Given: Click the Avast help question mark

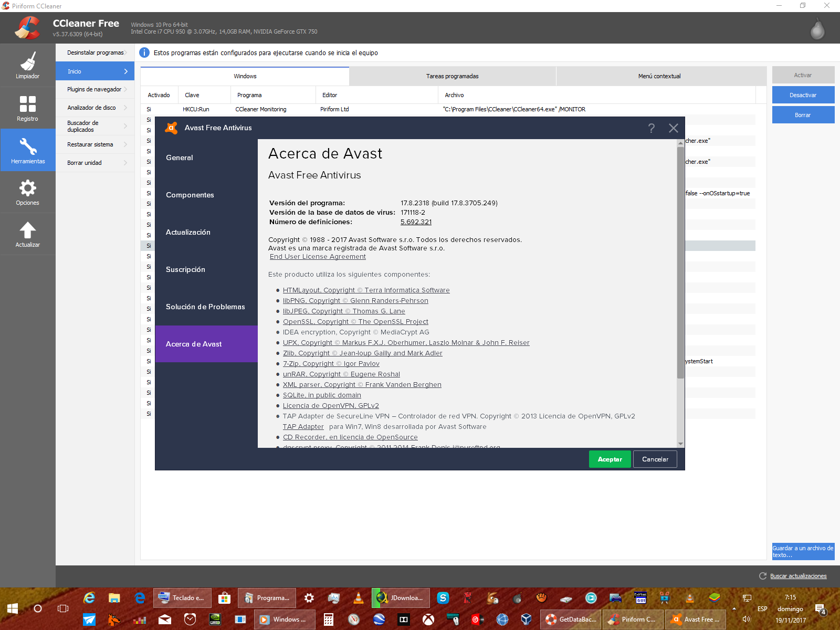Looking at the screenshot, I should (x=651, y=128).
